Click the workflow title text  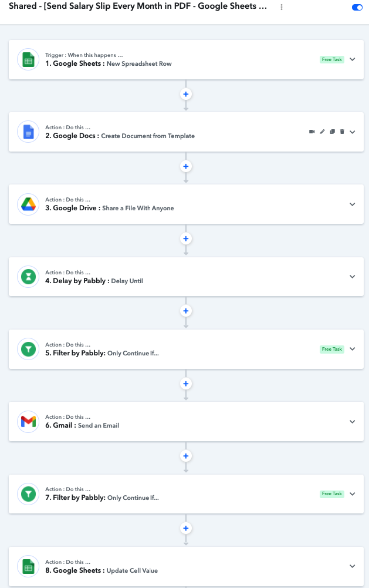point(138,7)
